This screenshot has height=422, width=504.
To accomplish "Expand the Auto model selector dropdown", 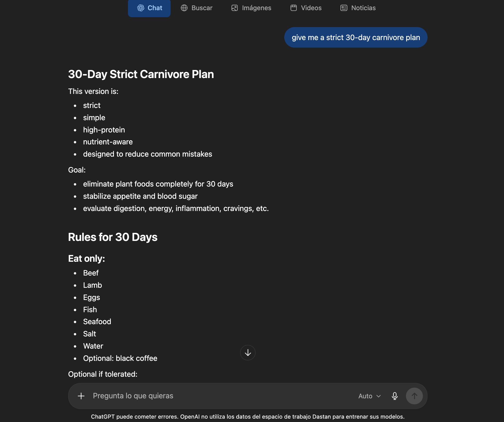I will coord(370,396).
